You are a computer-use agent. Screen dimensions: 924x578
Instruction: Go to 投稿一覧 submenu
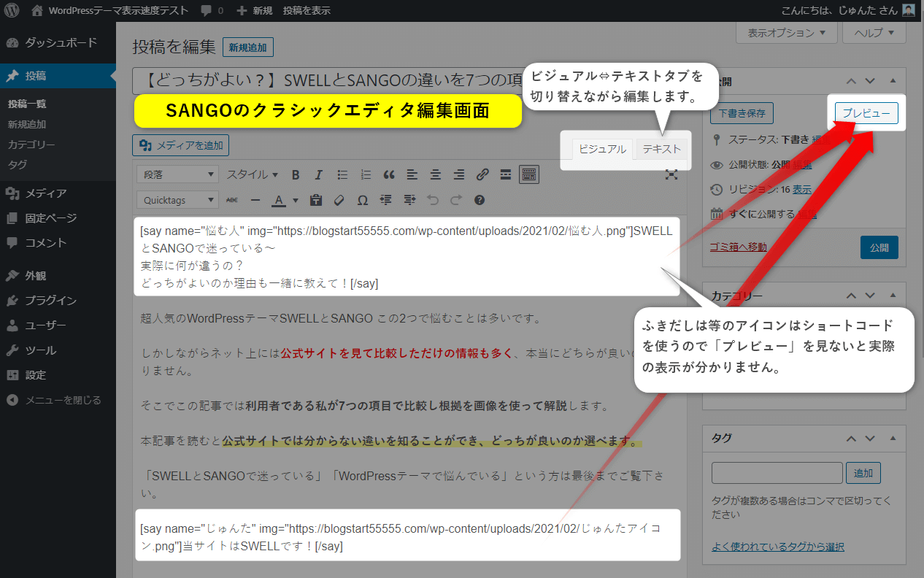pyautogui.click(x=27, y=104)
